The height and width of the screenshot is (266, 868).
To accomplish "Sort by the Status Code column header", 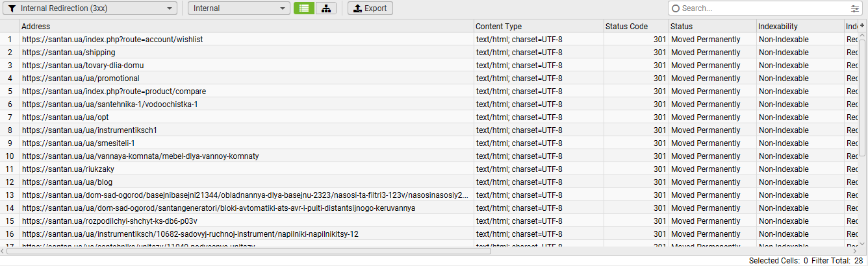I will click(x=636, y=27).
